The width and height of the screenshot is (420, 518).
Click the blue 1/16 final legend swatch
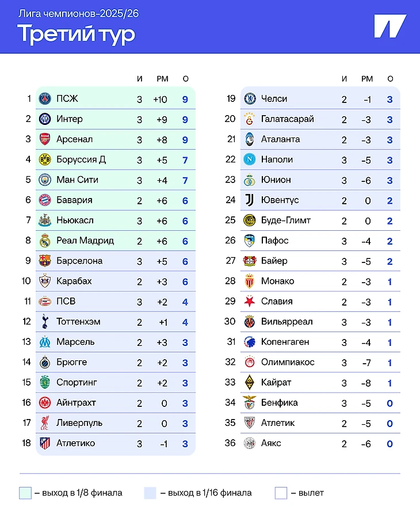click(x=150, y=493)
